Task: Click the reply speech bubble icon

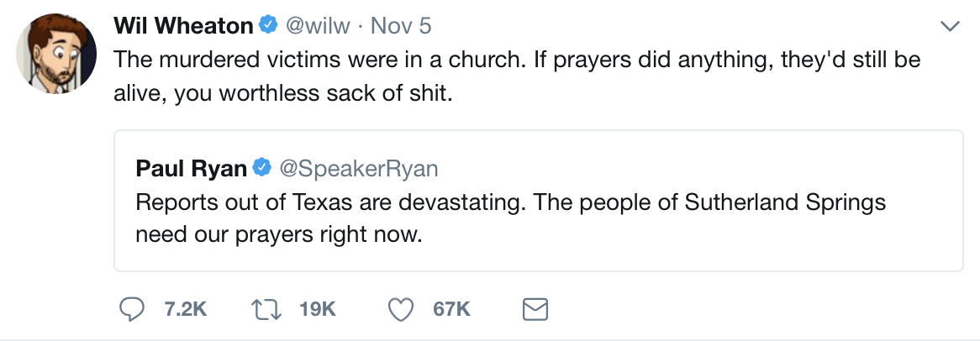Action: coord(132,310)
